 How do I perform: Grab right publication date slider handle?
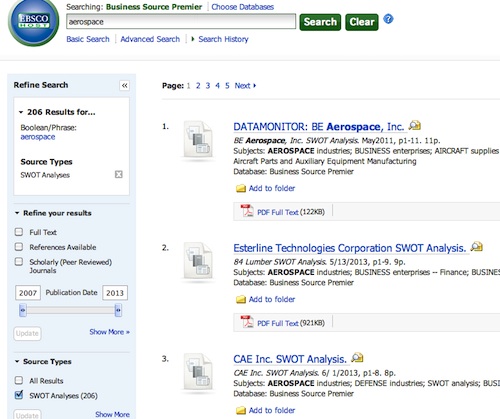(118, 310)
